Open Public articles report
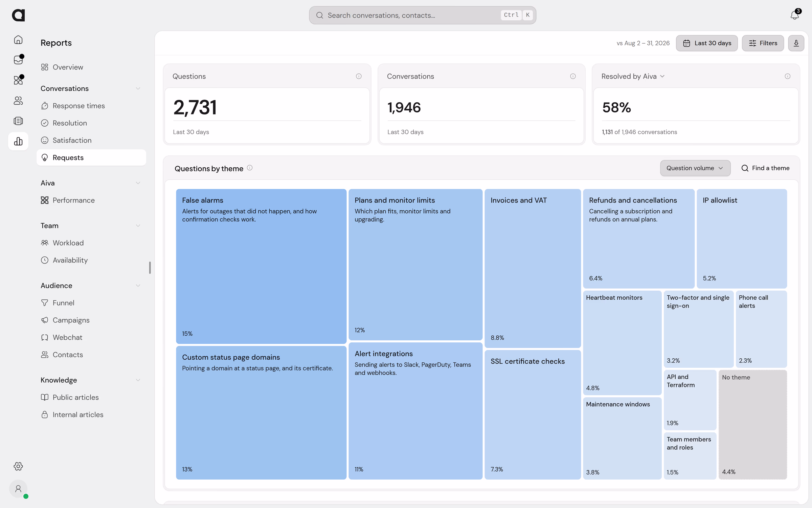The image size is (812, 508). 91,397
